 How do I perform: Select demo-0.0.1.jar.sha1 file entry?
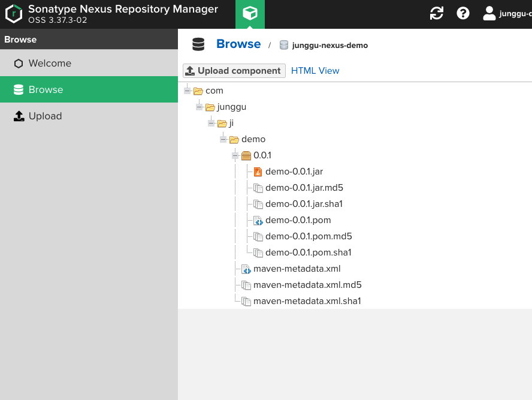pyautogui.click(x=304, y=204)
